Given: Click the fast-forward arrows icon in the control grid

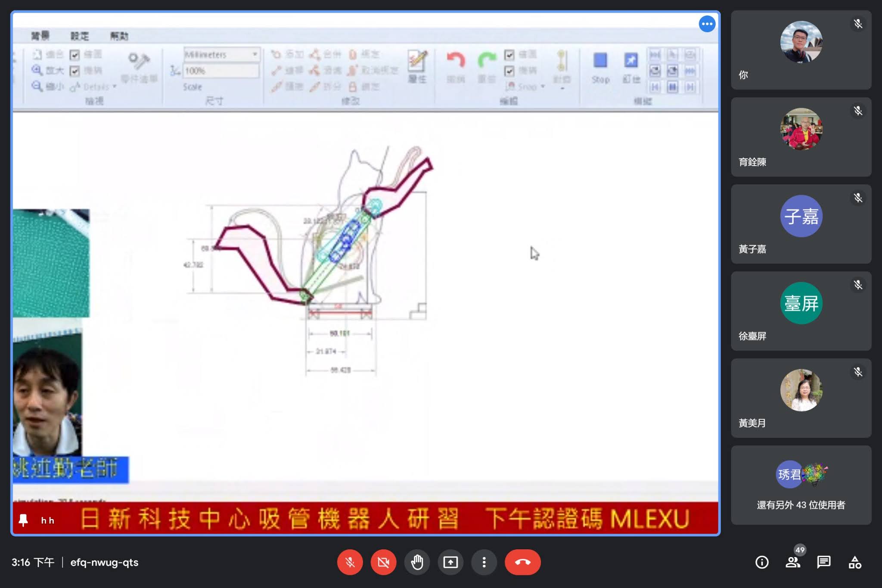Looking at the screenshot, I should [690, 71].
